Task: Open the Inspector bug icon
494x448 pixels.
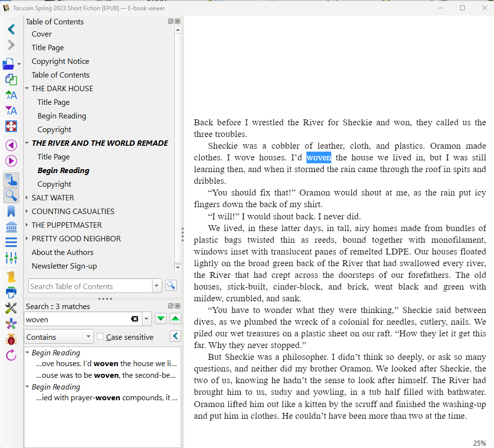Action: tap(11, 339)
